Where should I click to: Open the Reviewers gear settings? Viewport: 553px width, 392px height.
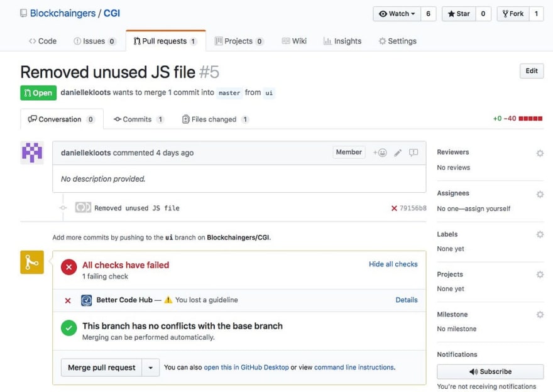click(x=540, y=153)
